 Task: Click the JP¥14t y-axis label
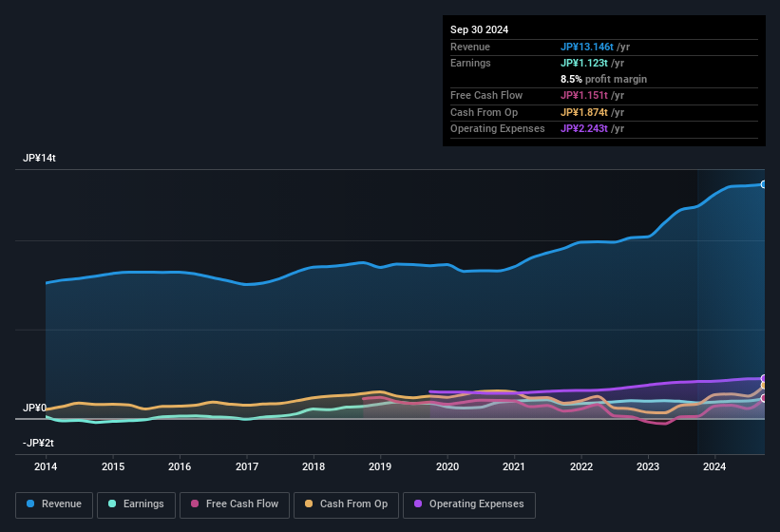pos(40,159)
